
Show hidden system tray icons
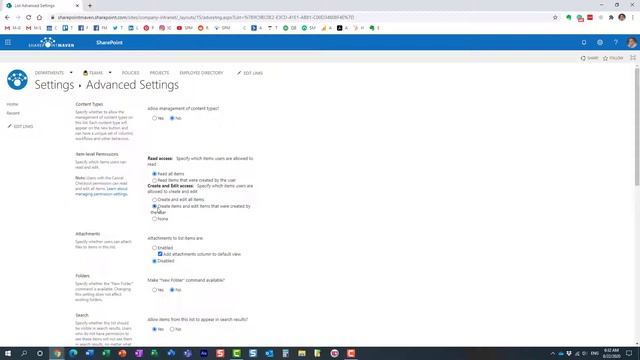pos(553,353)
